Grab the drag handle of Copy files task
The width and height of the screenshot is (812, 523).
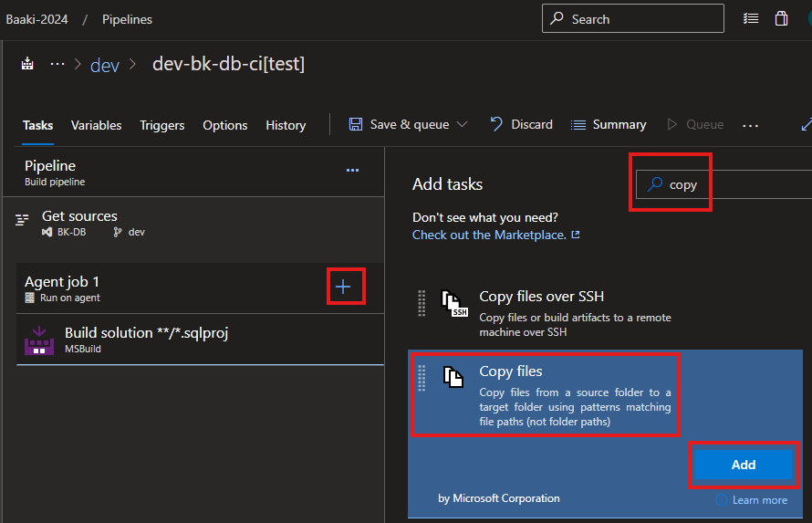(422, 378)
